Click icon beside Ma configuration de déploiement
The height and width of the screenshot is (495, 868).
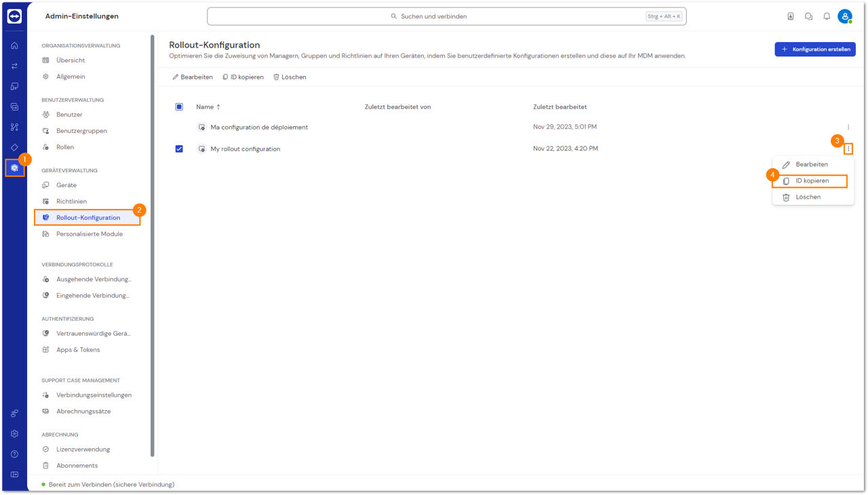tap(201, 127)
